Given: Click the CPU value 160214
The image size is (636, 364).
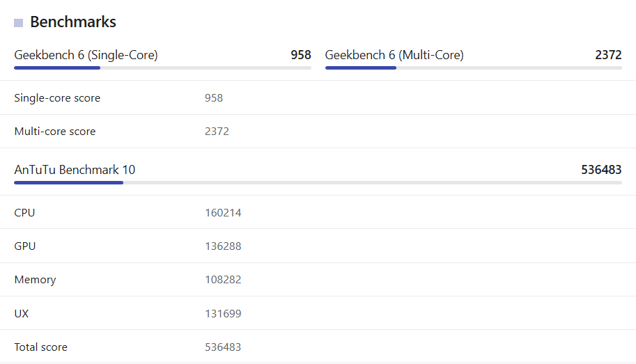Looking at the screenshot, I should pos(223,213).
